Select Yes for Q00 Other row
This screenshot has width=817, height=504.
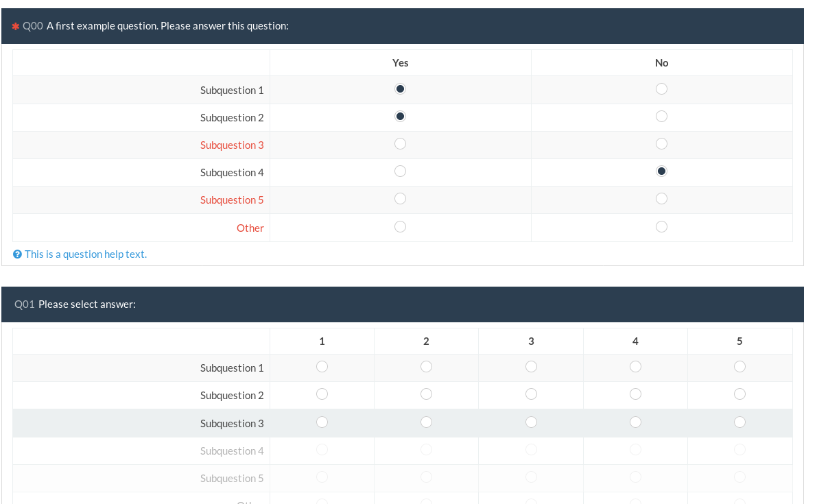401,226
